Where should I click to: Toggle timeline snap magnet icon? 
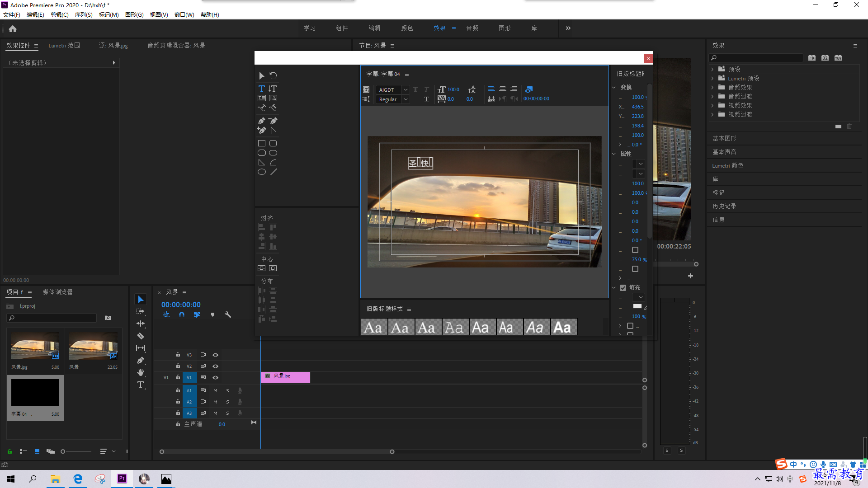click(x=182, y=314)
